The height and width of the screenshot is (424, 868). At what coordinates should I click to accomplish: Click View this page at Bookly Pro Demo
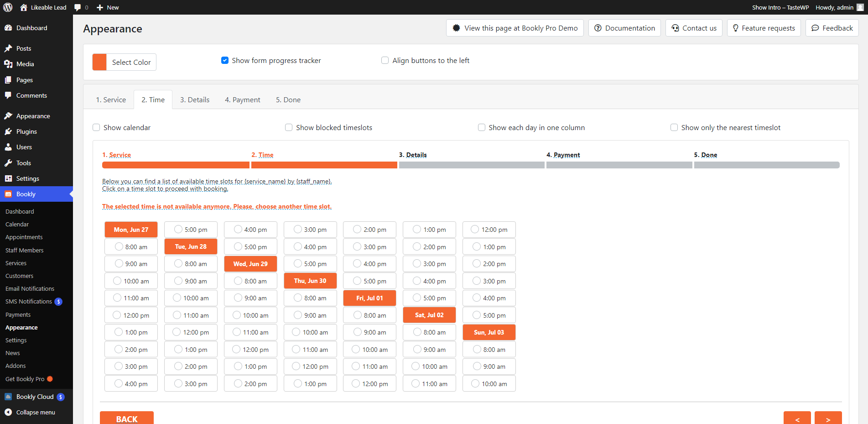pos(515,28)
